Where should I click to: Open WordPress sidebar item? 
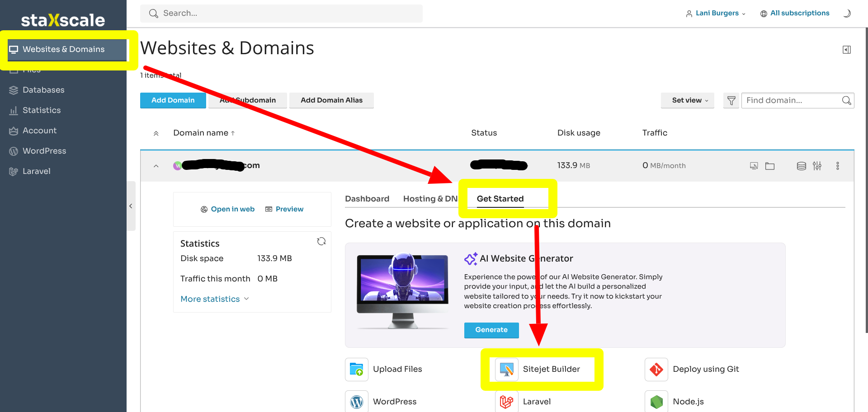tap(44, 151)
